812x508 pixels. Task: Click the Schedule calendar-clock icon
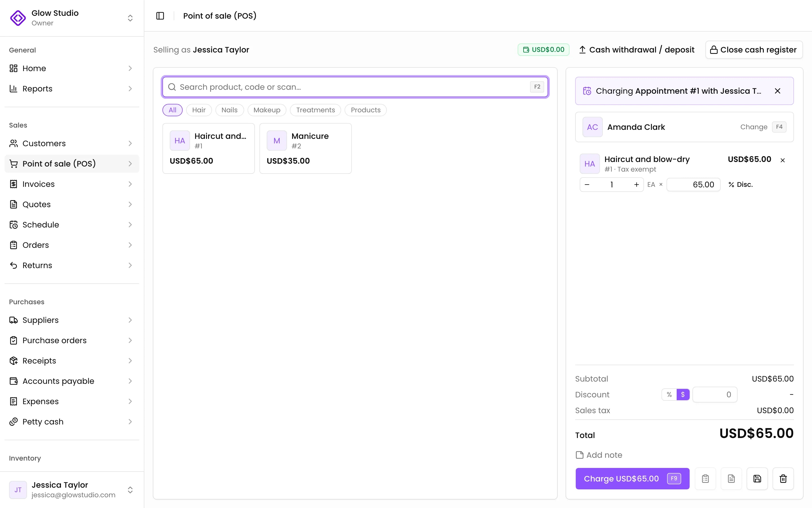(14, 225)
